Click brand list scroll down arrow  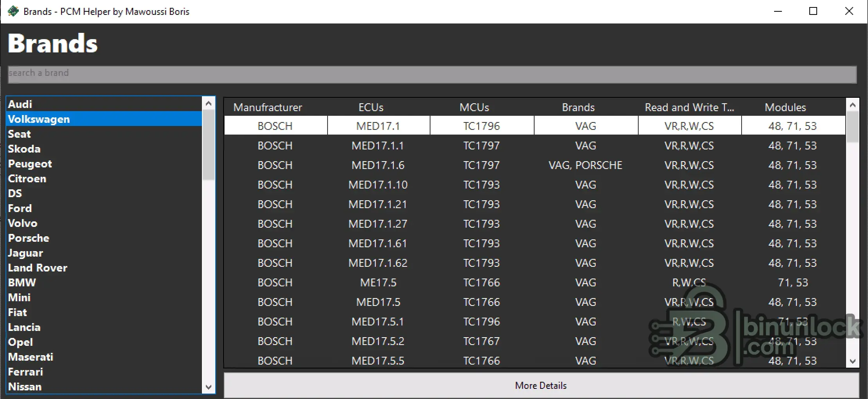[209, 387]
